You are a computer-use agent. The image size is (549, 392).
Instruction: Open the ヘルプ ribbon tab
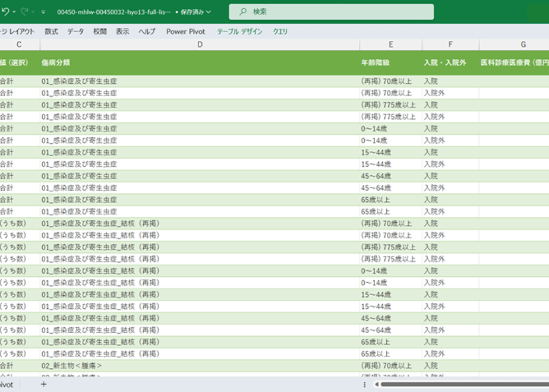click(x=147, y=31)
